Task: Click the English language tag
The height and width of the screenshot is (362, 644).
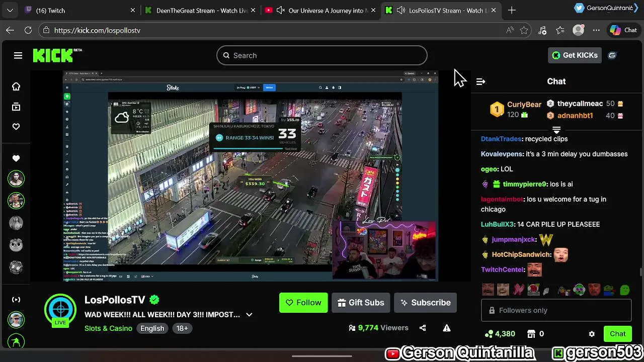Action: click(x=152, y=328)
